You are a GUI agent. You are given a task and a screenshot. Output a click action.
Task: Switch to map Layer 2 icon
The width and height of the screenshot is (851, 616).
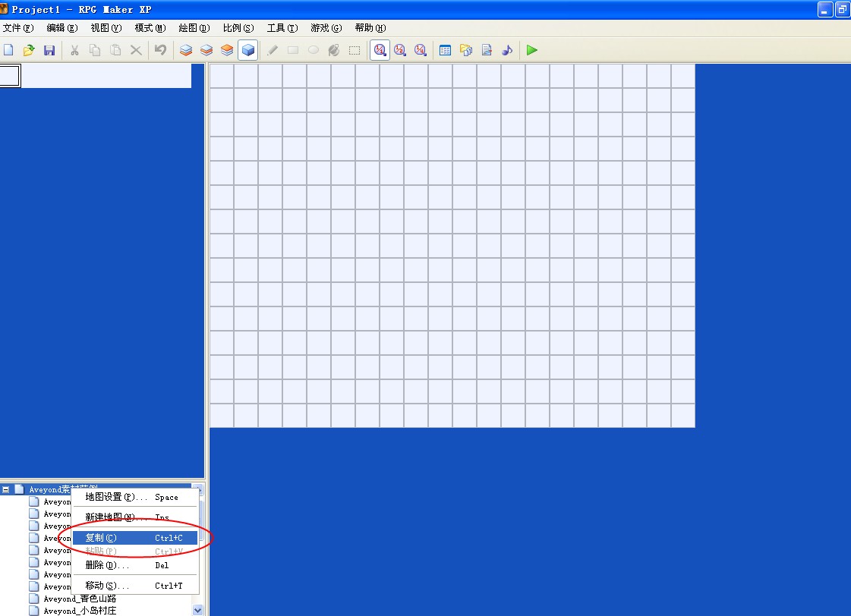click(x=206, y=50)
